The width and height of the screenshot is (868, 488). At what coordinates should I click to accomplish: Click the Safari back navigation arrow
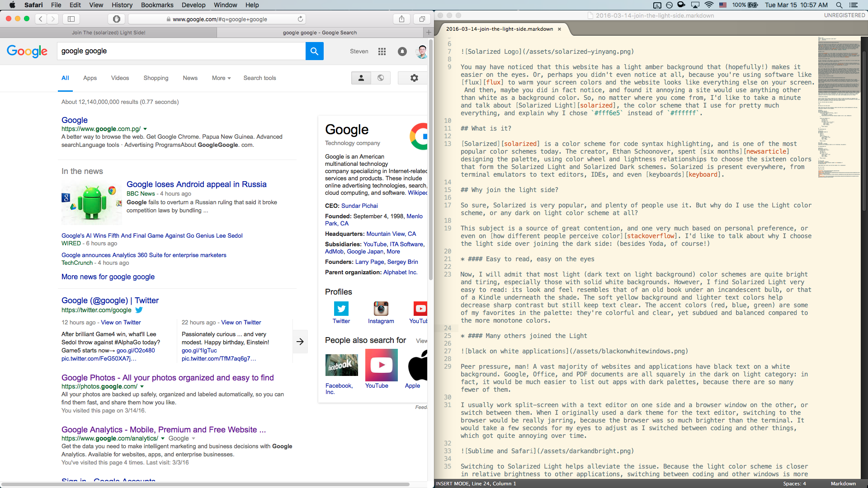coord(41,19)
